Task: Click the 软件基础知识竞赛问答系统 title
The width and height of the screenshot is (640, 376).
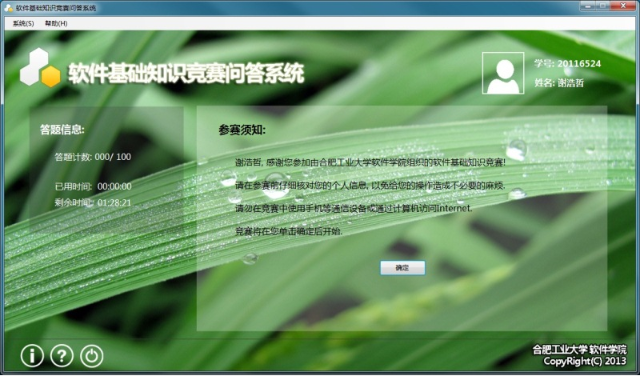Action: click(186, 73)
